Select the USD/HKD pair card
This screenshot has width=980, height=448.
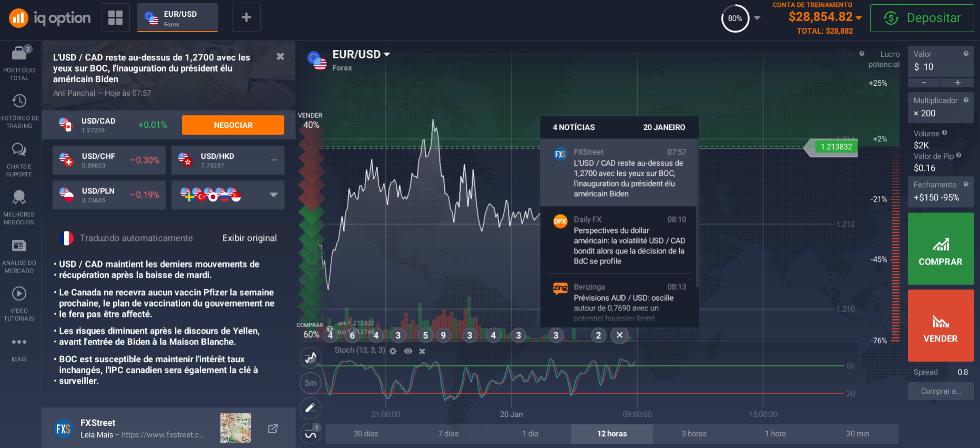point(228,160)
